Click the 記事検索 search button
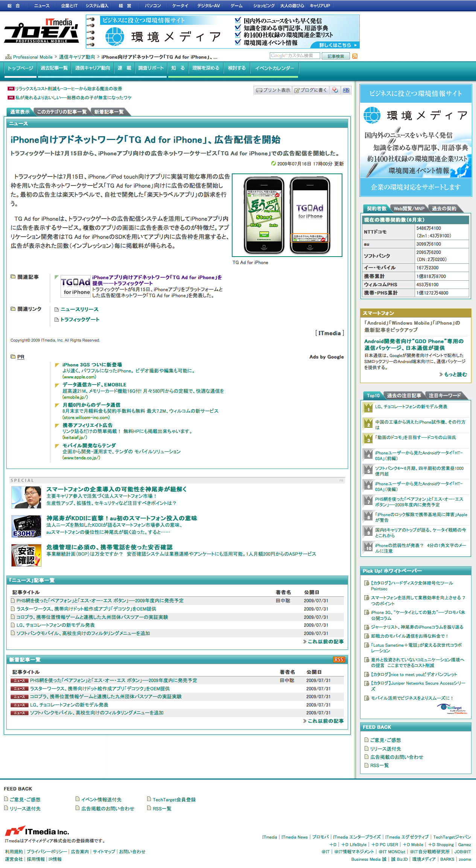This screenshot has width=476, height=868. pos(336,56)
